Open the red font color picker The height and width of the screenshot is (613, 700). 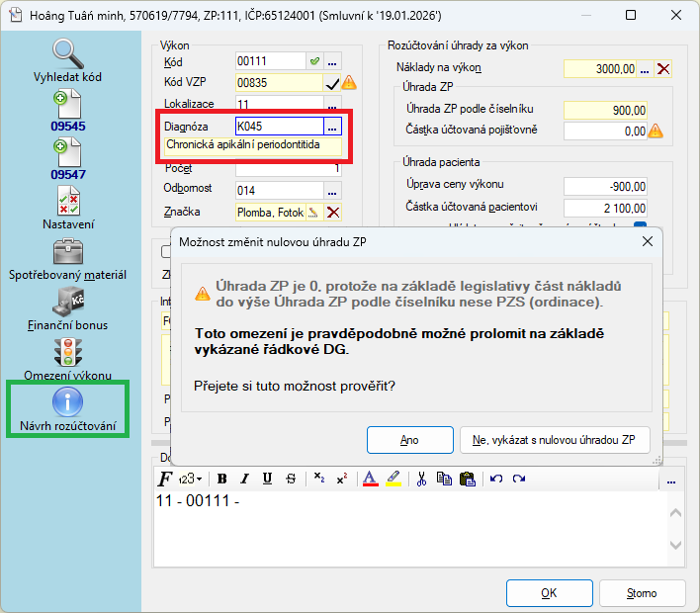click(x=370, y=480)
